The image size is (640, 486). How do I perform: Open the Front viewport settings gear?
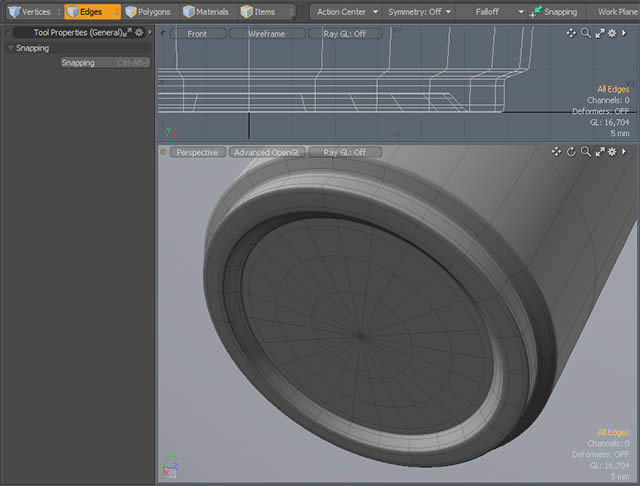(x=612, y=33)
